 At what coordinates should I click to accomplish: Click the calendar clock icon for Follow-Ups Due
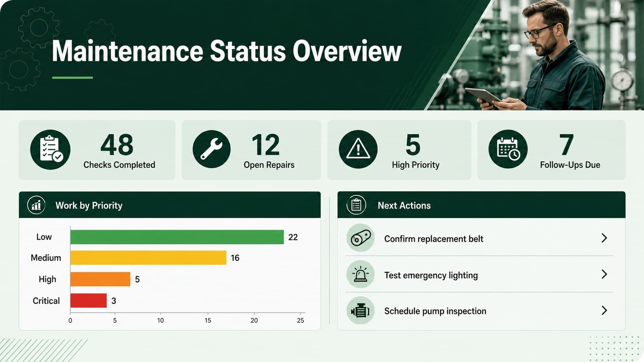point(508,149)
